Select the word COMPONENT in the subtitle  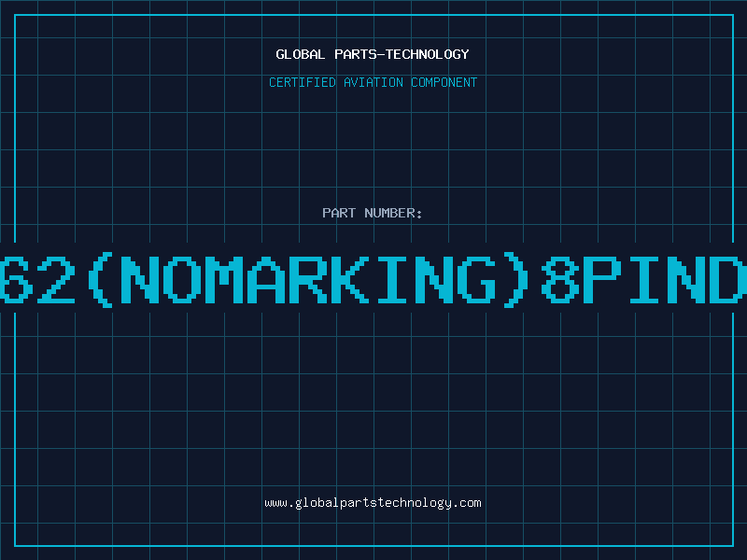[x=444, y=82]
